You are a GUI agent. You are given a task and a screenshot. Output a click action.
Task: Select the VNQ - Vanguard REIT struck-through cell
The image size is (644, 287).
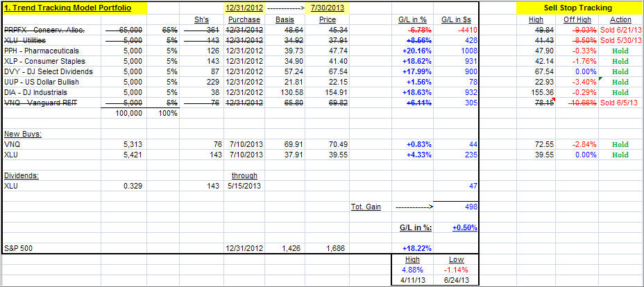coord(52,103)
